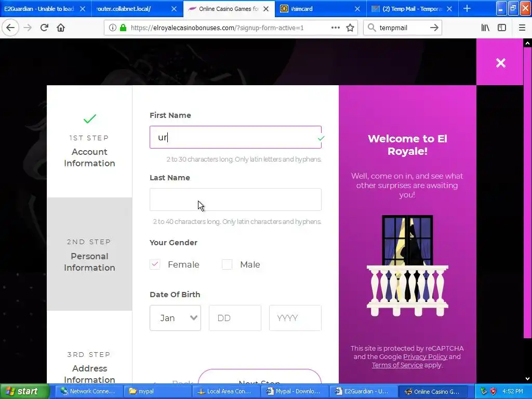
Task: Click the First Name input field
Action: pos(235,137)
